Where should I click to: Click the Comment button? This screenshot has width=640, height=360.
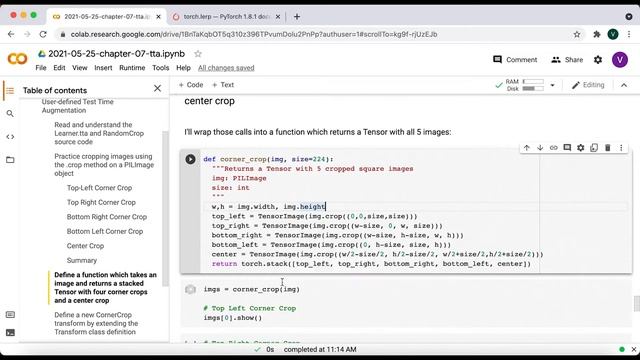[x=515, y=60]
